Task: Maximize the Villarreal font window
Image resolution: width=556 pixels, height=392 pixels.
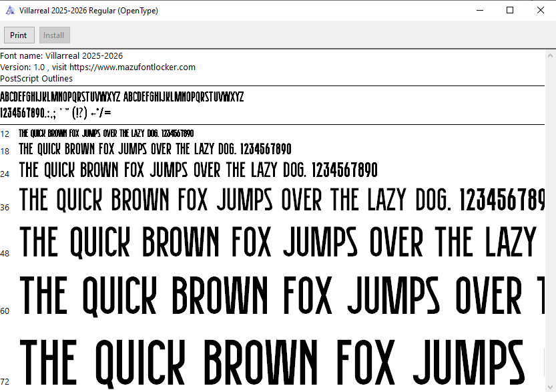Action: [x=510, y=10]
